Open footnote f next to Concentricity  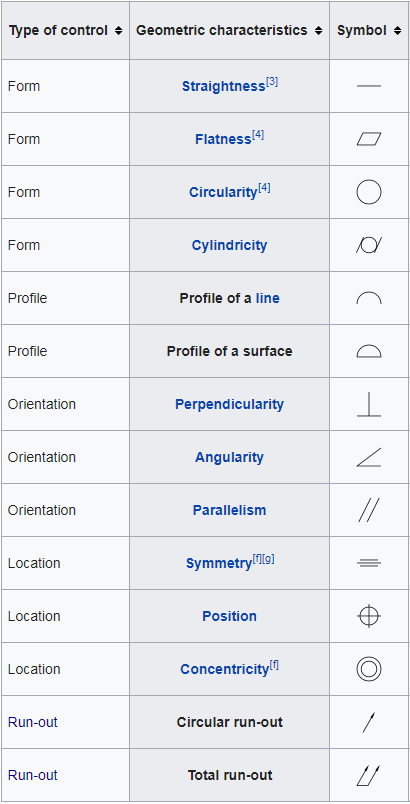(x=274, y=665)
